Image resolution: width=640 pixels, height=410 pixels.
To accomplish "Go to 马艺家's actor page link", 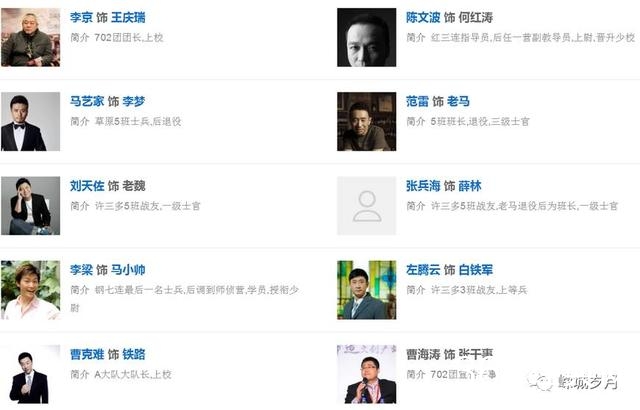I will coord(87,102).
